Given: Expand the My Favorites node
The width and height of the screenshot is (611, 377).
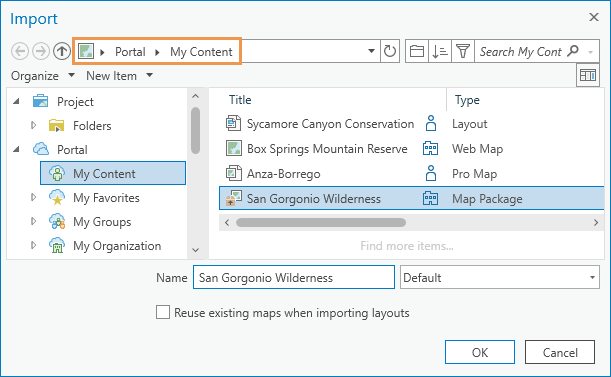Looking at the screenshot, I should 34,197.
